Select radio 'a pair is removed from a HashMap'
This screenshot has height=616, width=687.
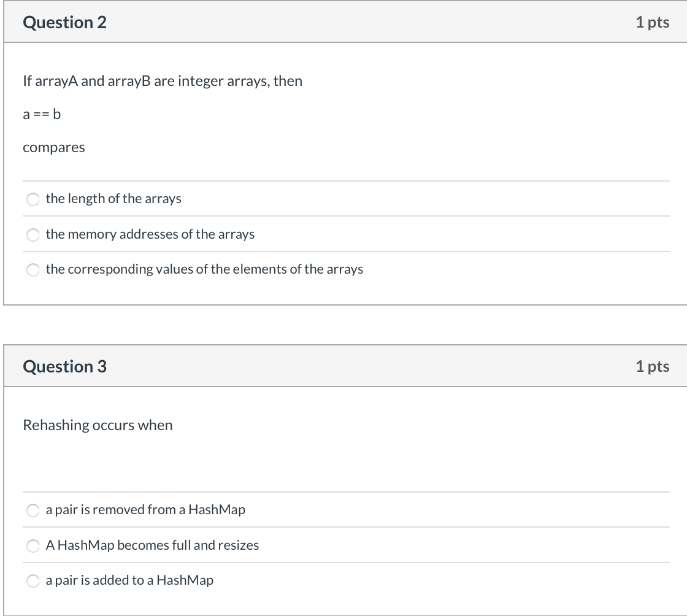point(33,510)
